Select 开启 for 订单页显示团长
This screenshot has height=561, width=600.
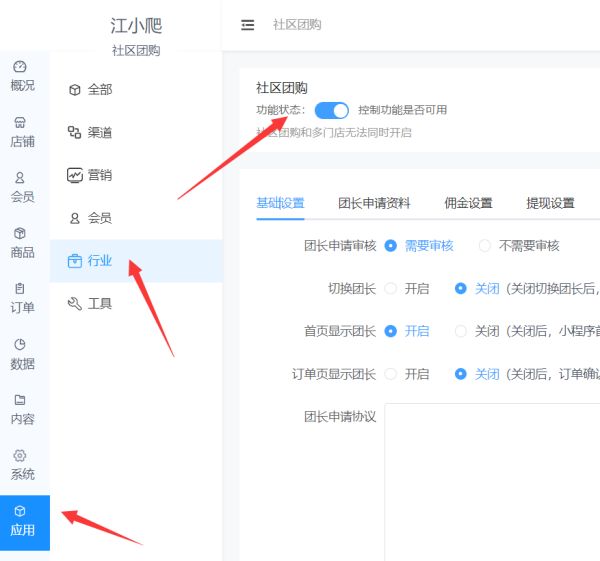point(391,374)
